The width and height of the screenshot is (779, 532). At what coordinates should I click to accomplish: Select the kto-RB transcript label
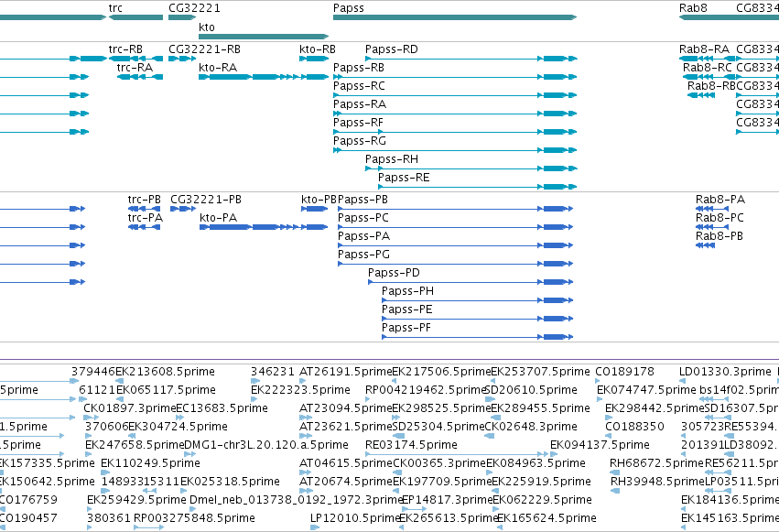pos(318,49)
